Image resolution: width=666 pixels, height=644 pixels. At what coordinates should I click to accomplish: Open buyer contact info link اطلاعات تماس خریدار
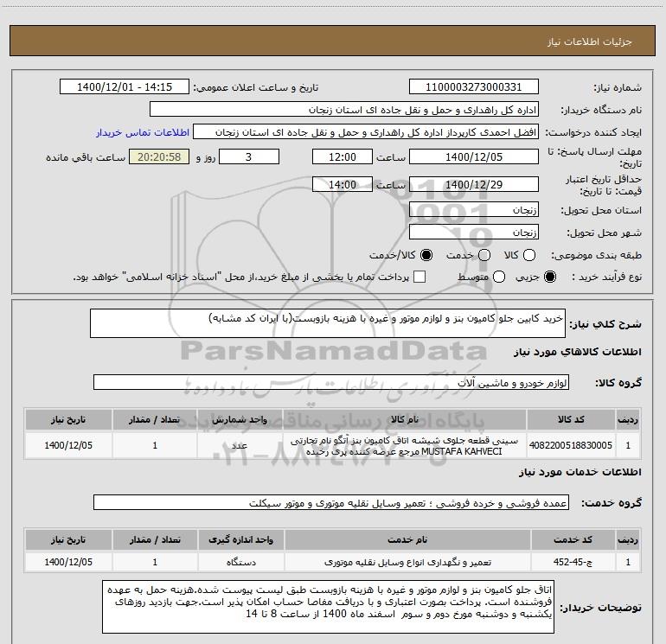pos(143,132)
